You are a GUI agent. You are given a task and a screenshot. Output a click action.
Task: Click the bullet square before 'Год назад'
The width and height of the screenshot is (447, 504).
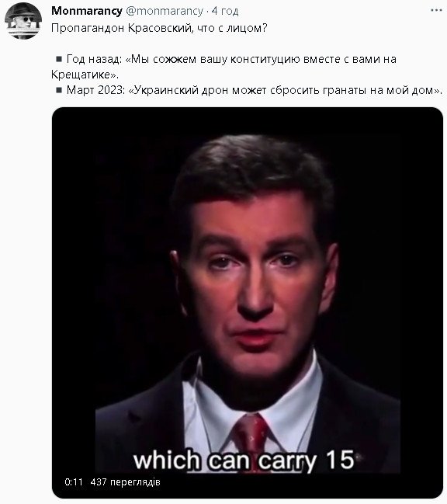[59, 59]
